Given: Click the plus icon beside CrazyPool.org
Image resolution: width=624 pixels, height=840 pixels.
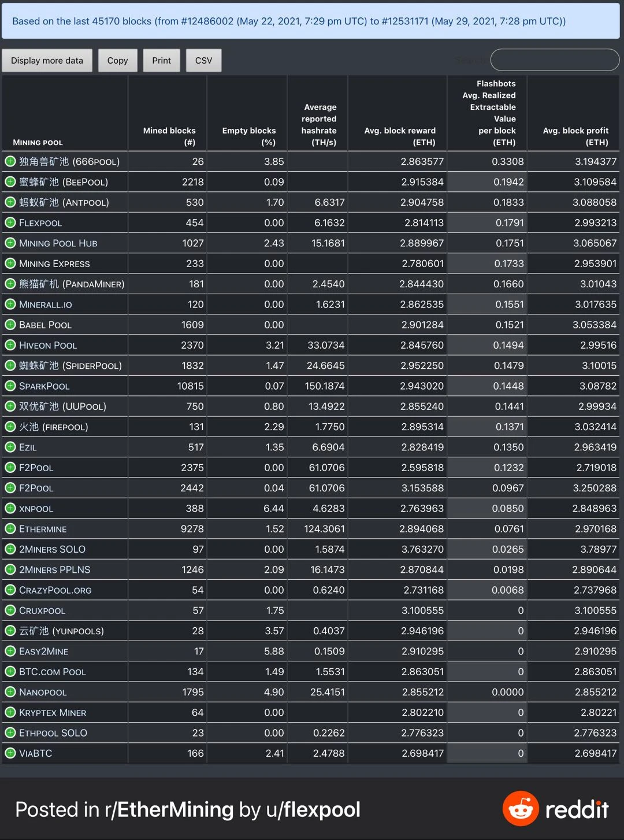Looking at the screenshot, I should click(x=10, y=590).
